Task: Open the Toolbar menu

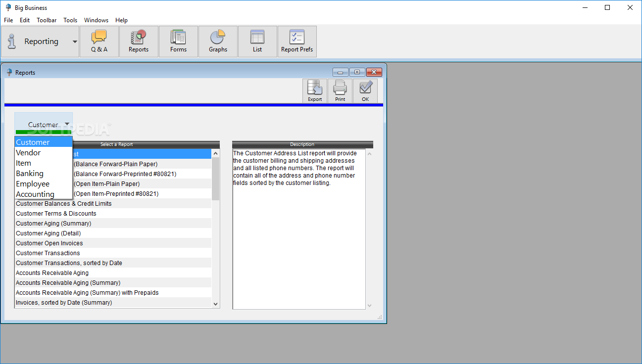Action: (47, 20)
